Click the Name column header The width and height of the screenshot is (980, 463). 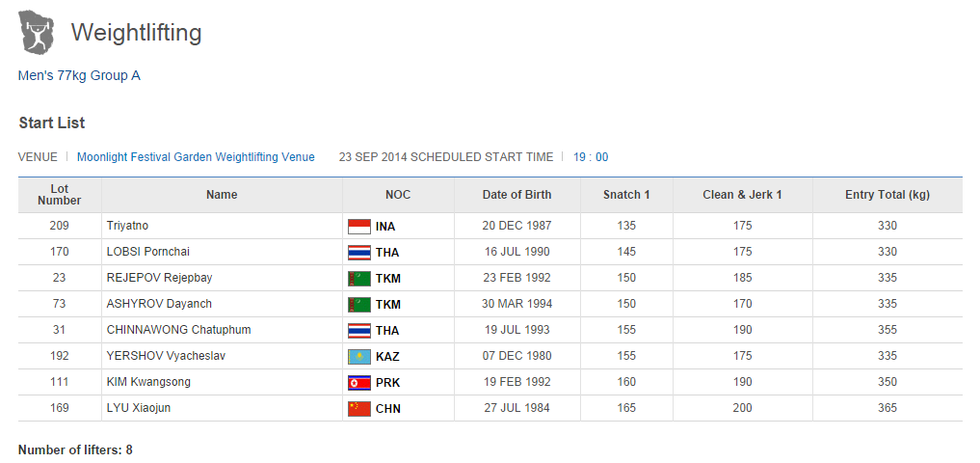[222, 195]
